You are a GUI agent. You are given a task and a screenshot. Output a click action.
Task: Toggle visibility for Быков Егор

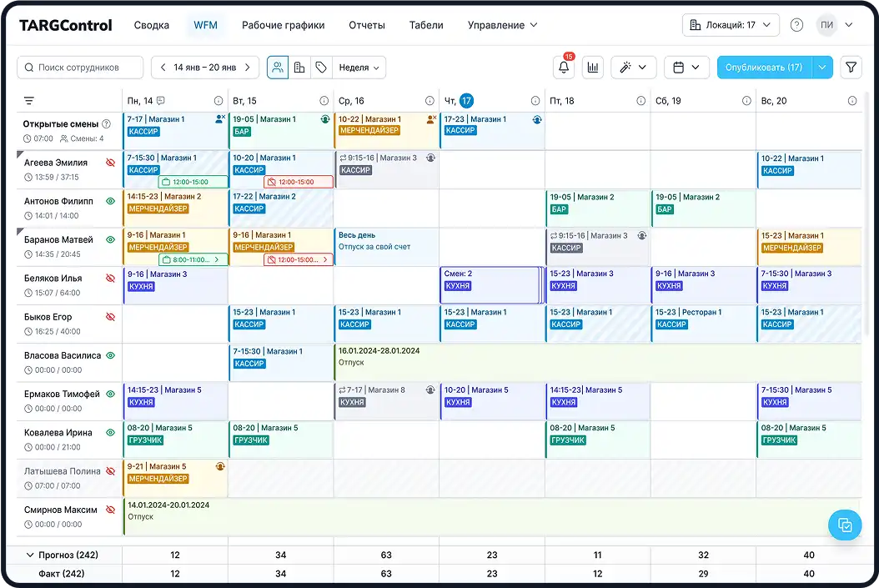(110, 317)
